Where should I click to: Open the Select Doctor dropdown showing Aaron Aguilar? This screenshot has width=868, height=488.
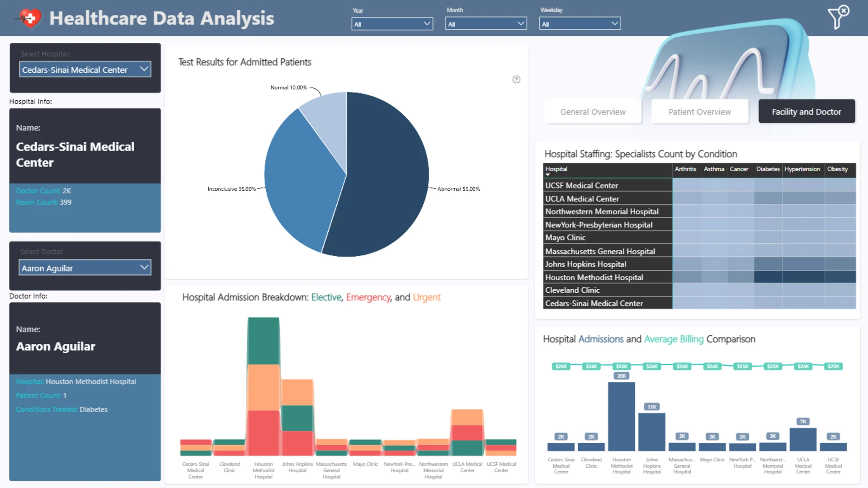[x=85, y=267]
